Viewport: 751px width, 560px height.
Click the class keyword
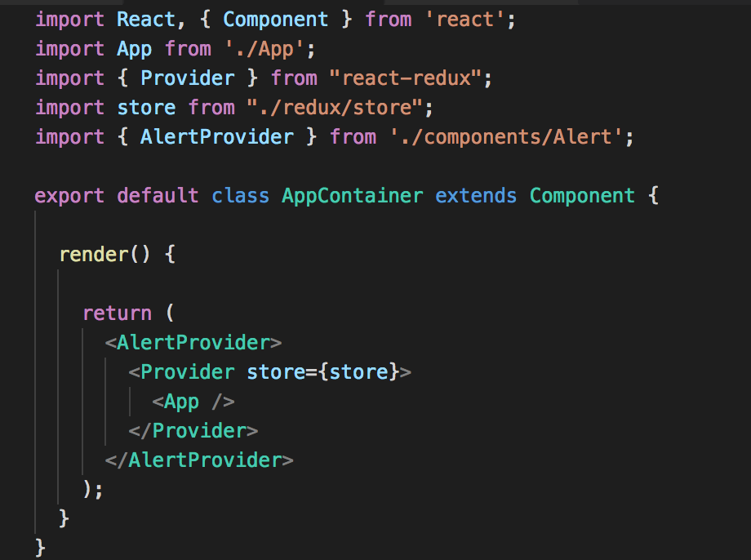point(240,196)
